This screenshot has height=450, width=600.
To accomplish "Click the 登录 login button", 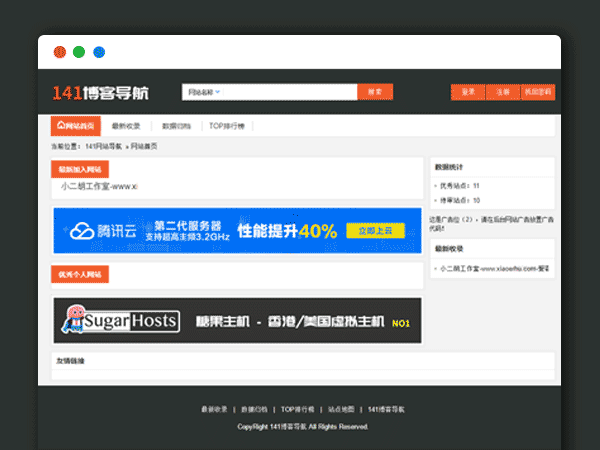I will (x=467, y=92).
